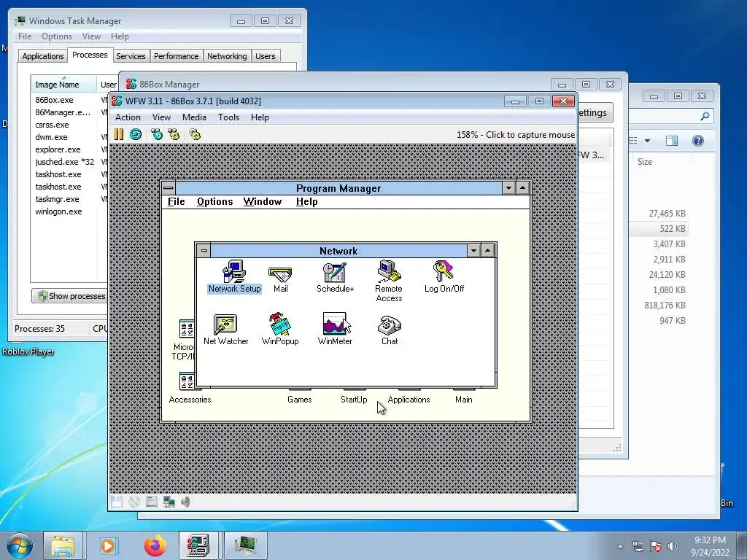Select the Remote Access icon
Screen dimensions: 747x560
(389, 281)
